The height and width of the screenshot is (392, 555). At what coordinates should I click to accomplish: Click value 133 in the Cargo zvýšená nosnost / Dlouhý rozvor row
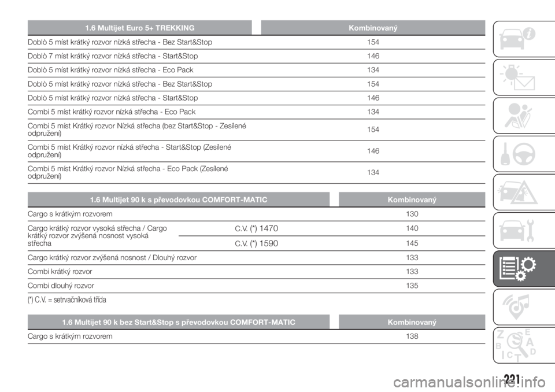[x=412, y=258]
